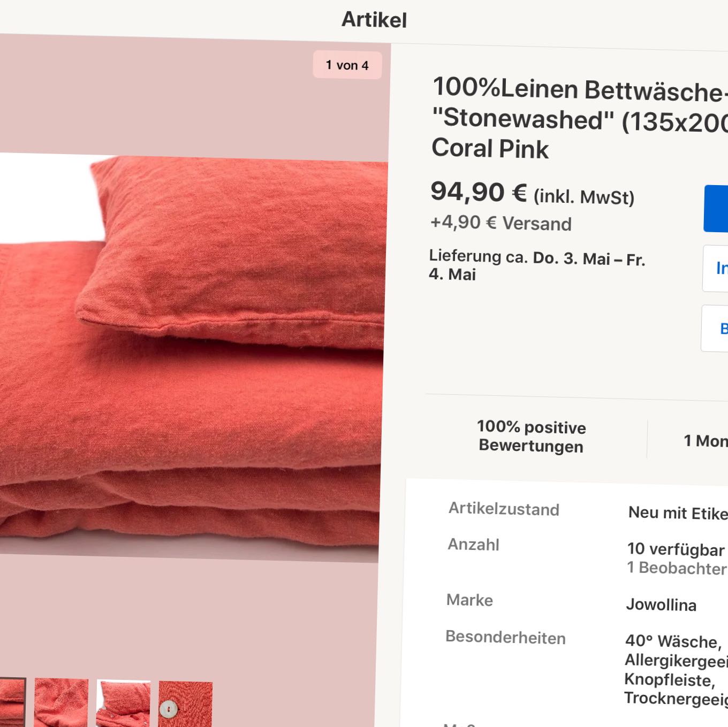Click the '1 von 4' image counter badge
728x727 pixels.
[x=347, y=65]
